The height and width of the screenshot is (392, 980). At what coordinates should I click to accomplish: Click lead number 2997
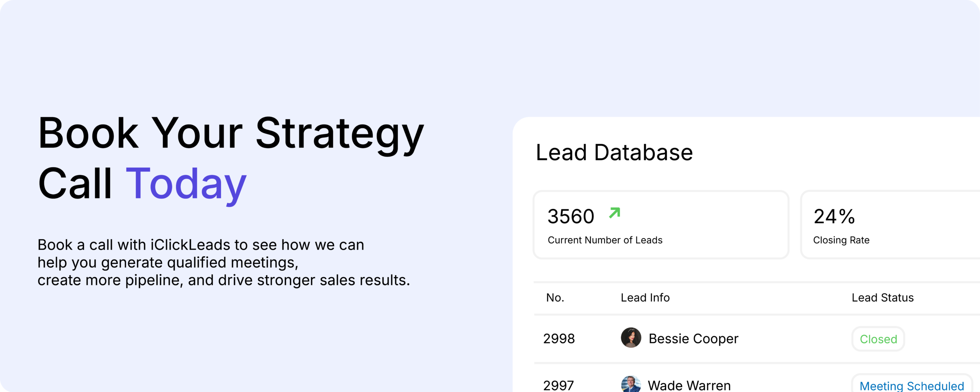pyautogui.click(x=559, y=385)
